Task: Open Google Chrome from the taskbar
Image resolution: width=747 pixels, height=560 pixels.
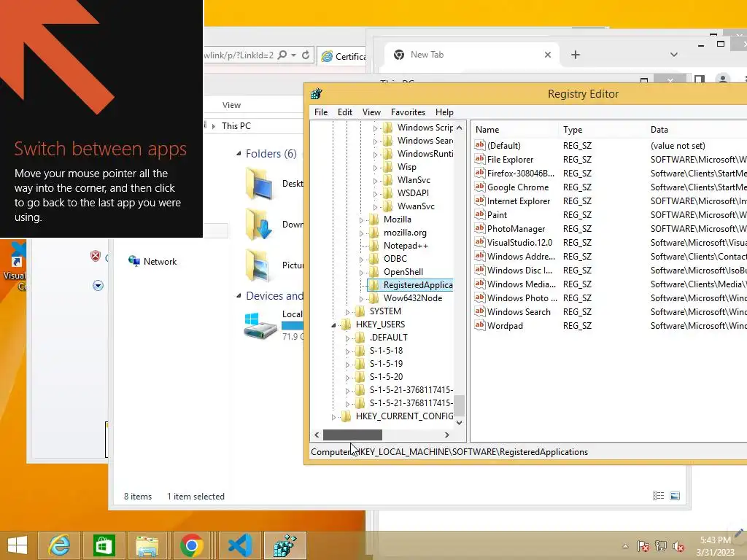Action: 192,545
